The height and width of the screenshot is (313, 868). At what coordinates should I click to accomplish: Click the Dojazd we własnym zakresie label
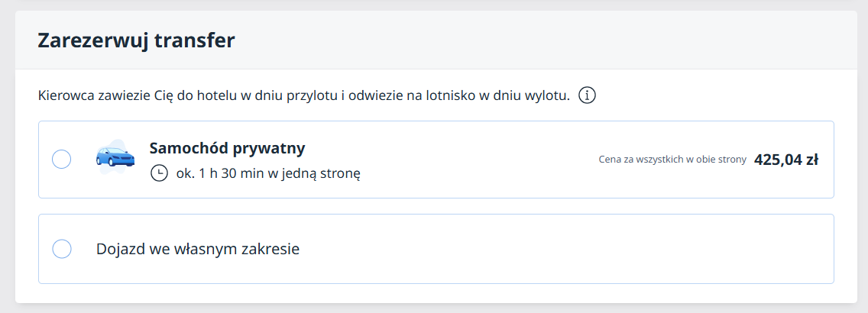(198, 249)
